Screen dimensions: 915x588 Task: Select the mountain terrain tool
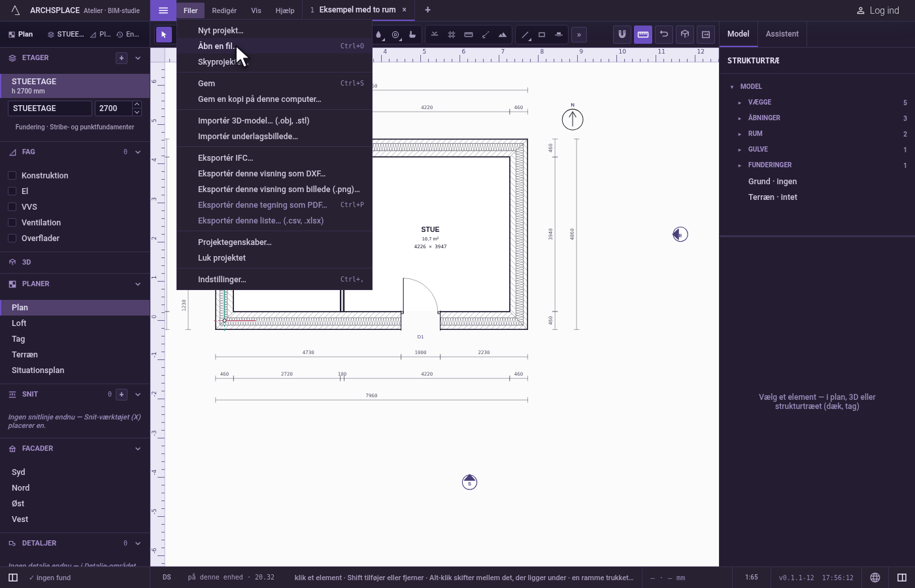point(503,35)
